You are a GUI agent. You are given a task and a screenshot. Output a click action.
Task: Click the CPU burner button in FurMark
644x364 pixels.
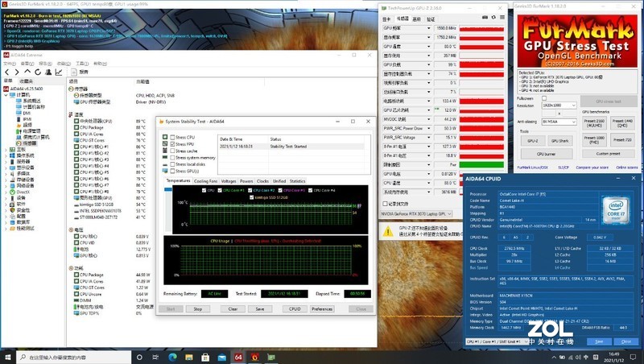tap(547, 154)
